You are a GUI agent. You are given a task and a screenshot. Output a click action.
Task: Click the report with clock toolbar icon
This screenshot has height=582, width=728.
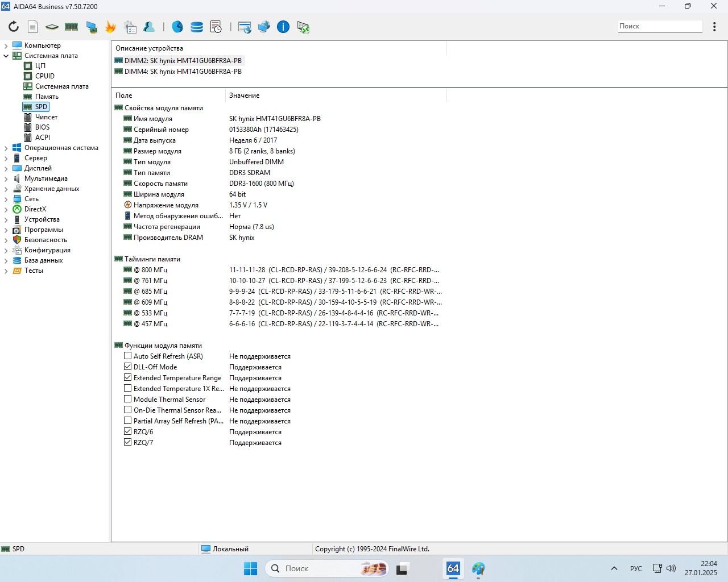[x=216, y=27]
